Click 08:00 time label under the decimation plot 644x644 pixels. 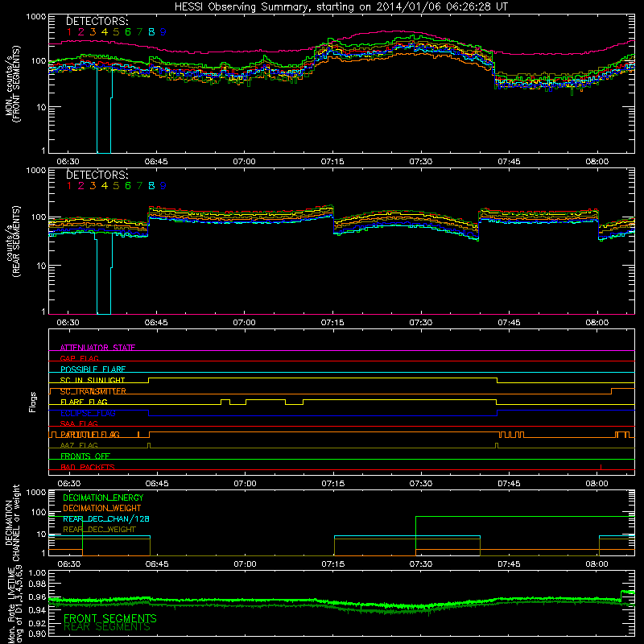coord(597,564)
